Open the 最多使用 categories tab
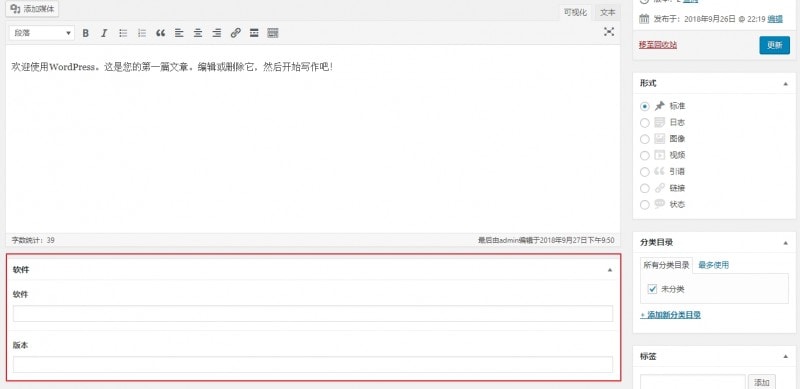Screen dimensions: 800x389 coord(713,265)
